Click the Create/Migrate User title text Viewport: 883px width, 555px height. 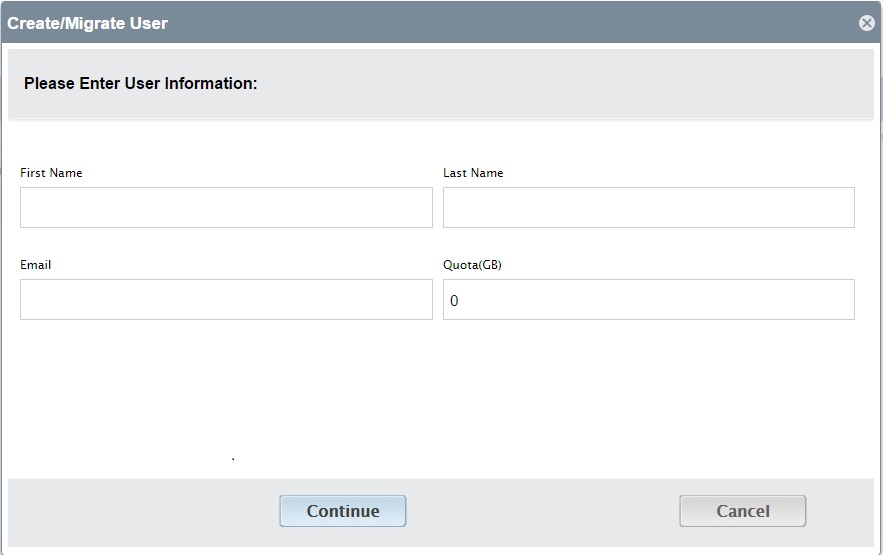pyautogui.click(x=87, y=23)
